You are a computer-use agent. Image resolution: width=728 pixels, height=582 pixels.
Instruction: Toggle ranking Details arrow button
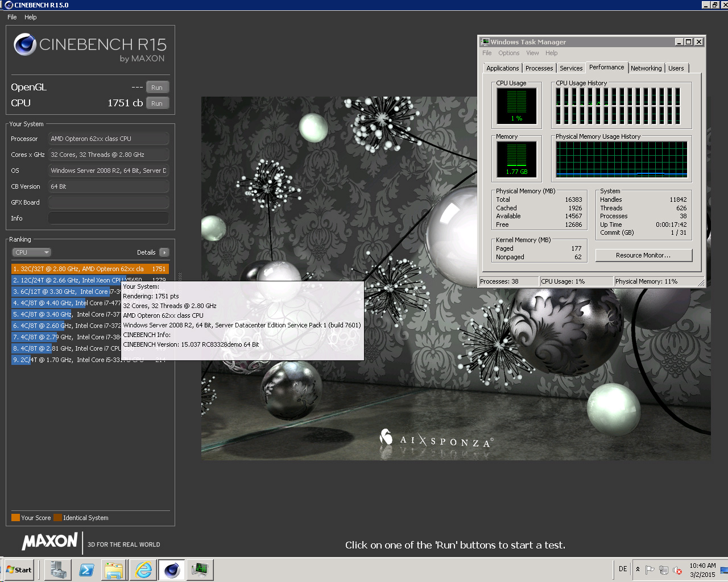[x=164, y=252]
